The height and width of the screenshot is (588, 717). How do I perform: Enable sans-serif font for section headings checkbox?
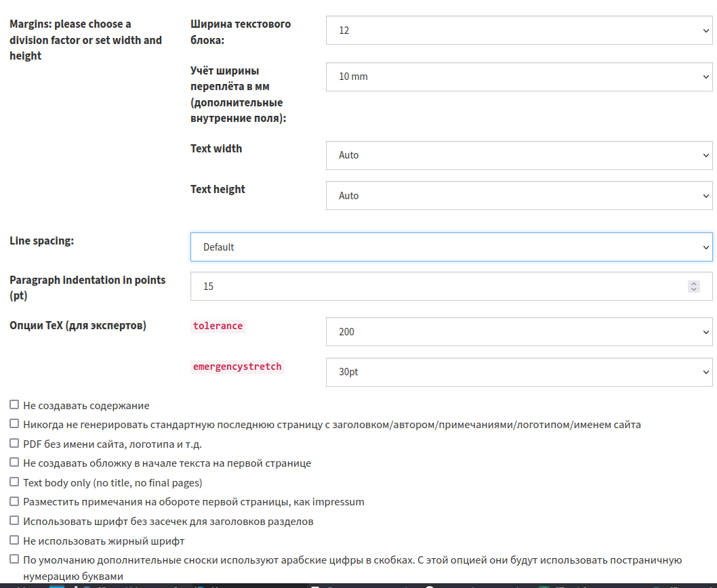(14, 521)
